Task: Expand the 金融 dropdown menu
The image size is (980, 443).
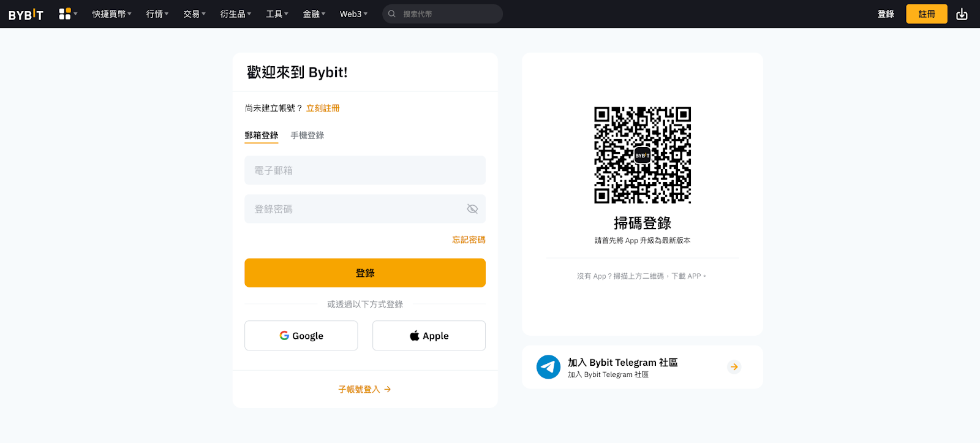Action: click(x=314, y=14)
